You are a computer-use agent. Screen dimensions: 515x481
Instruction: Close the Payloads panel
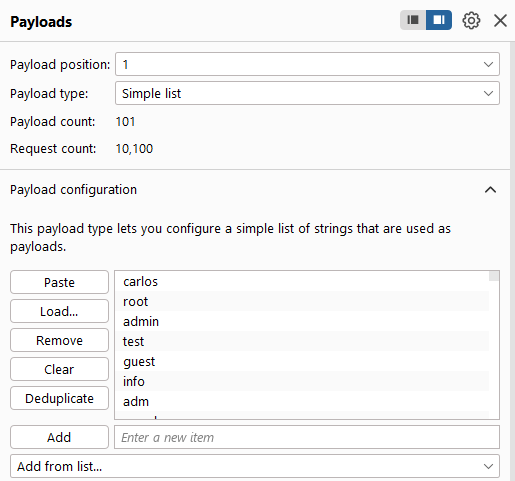pos(500,21)
